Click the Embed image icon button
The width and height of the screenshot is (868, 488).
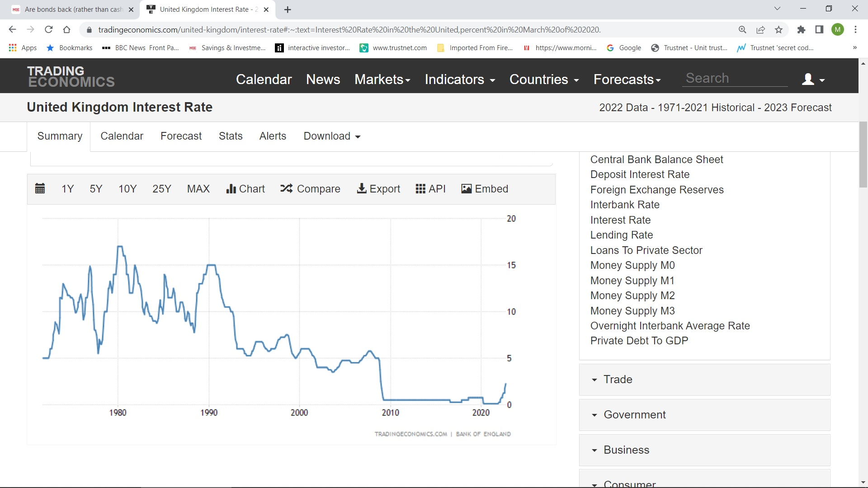click(x=466, y=189)
